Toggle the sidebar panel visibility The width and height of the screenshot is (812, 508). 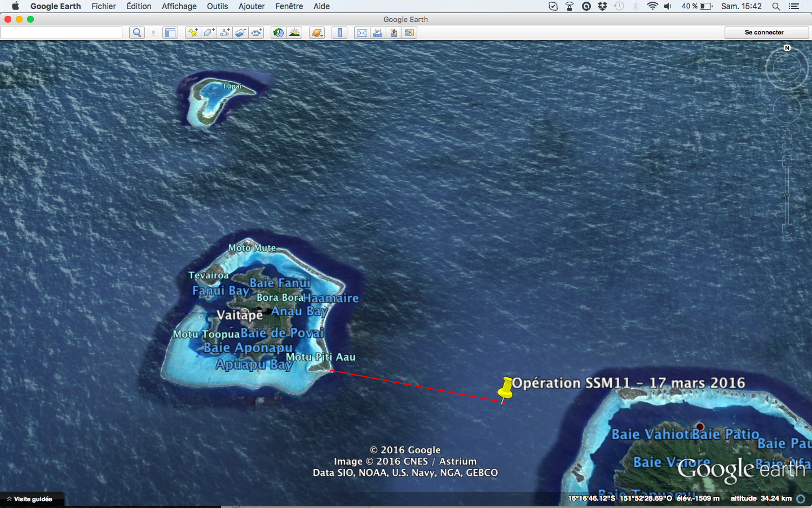(170, 33)
